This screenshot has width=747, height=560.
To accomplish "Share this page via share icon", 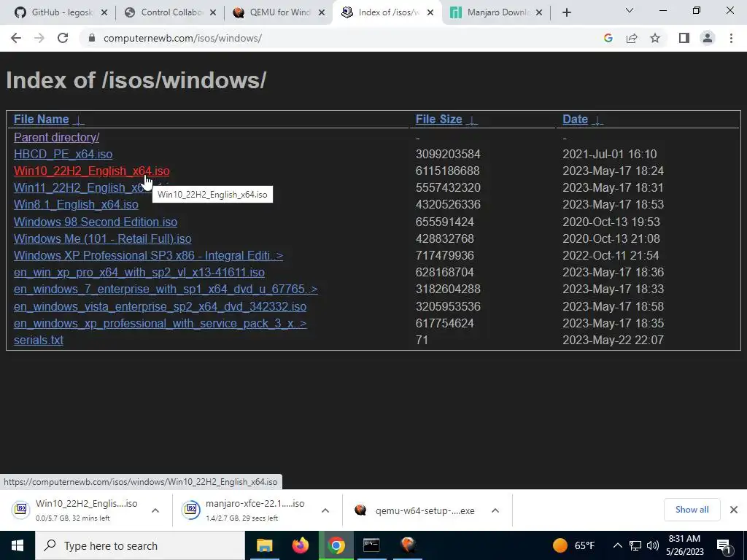I will [x=632, y=38].
